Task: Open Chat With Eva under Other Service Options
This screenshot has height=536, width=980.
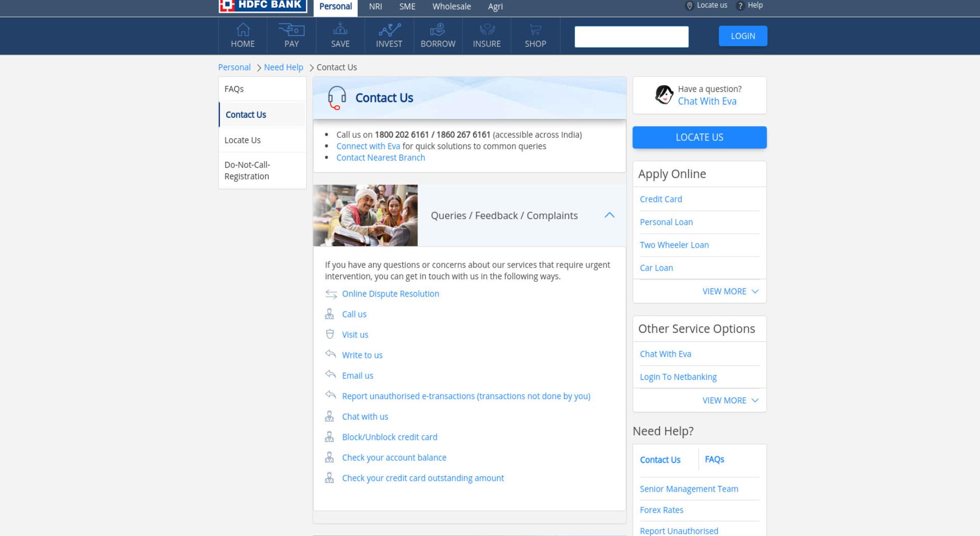Action: pos(665,354)
